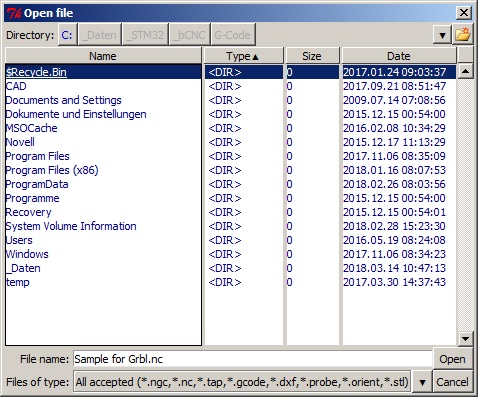
Task: Click the Open button
Action: [452, 359]
